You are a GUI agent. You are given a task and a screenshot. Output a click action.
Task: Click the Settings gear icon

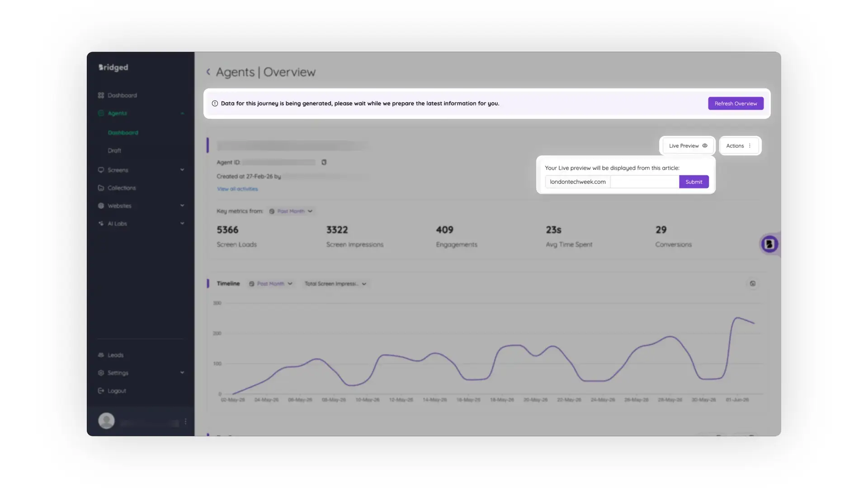point(101,373)
